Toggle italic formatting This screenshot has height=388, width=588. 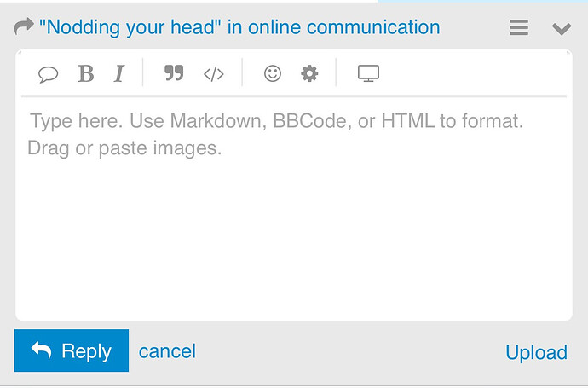119,74
